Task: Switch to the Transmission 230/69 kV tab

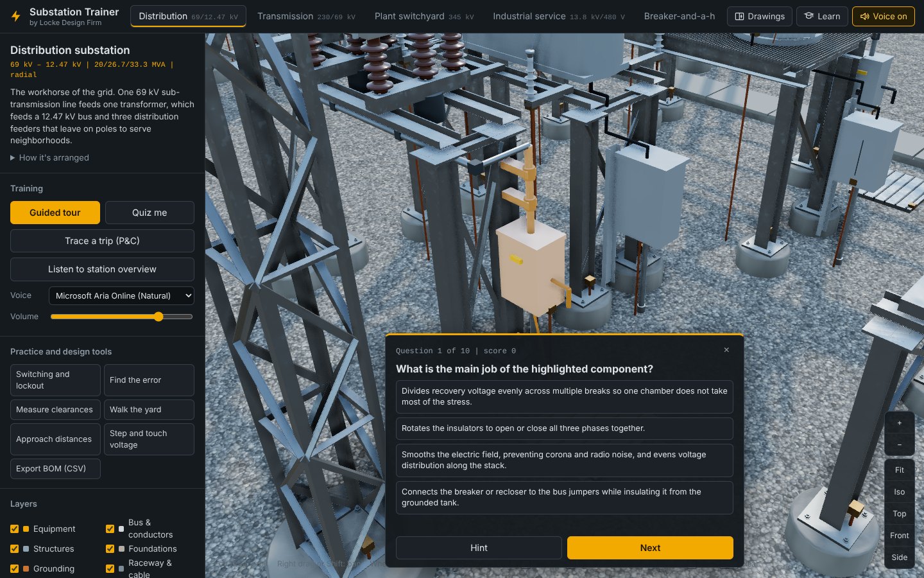Action: pos(306,16)
